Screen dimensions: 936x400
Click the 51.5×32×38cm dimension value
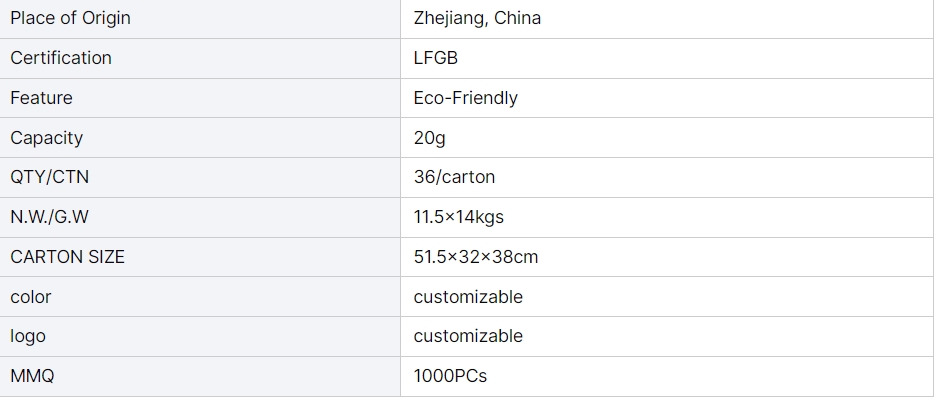tap(476, 257)
